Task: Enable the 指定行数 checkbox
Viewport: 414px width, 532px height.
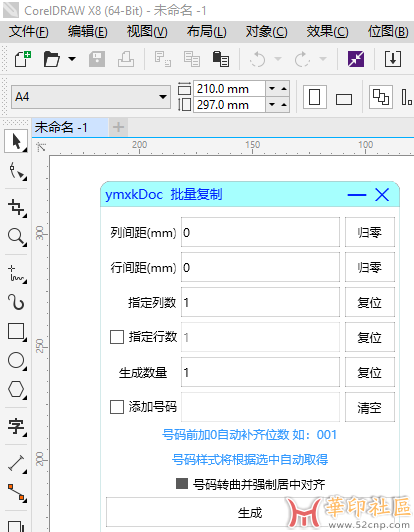Action: click(117, 337)
